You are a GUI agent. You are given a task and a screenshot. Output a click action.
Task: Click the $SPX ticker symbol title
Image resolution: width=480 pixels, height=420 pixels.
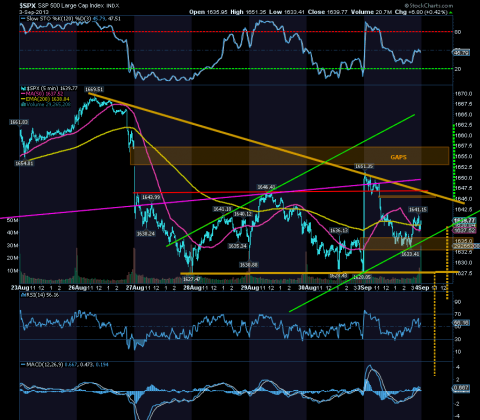click(x=27, y=5)
